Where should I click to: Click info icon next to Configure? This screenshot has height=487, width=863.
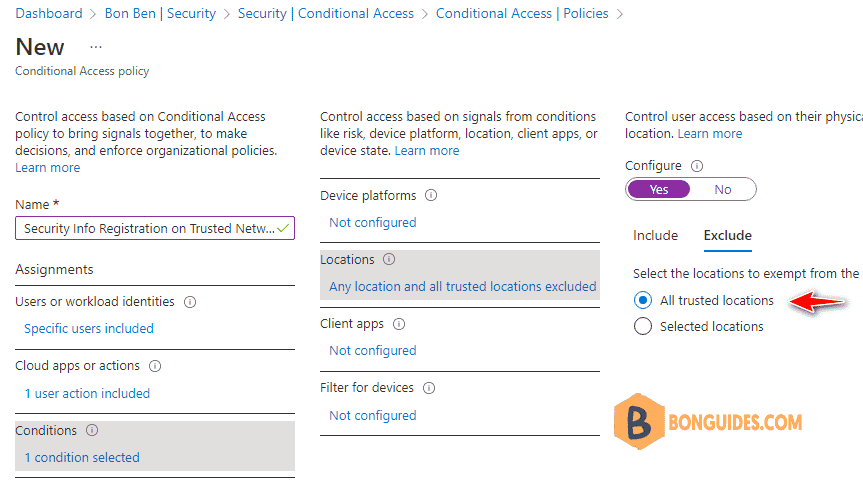point(697,166)
